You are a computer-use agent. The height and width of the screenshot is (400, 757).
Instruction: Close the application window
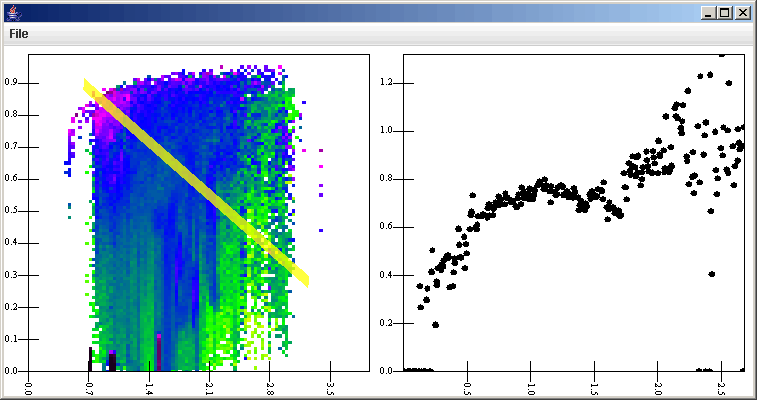[742, 14]
